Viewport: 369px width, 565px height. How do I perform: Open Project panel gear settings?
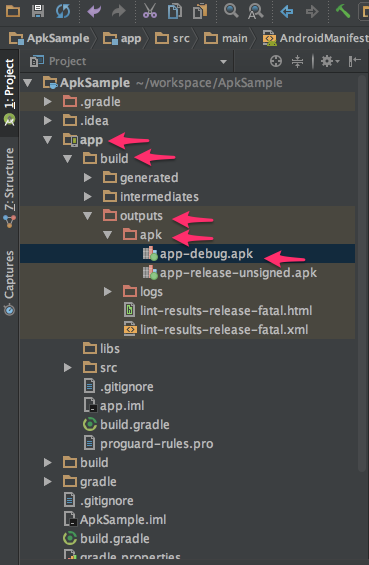click(x=330, y=61)
